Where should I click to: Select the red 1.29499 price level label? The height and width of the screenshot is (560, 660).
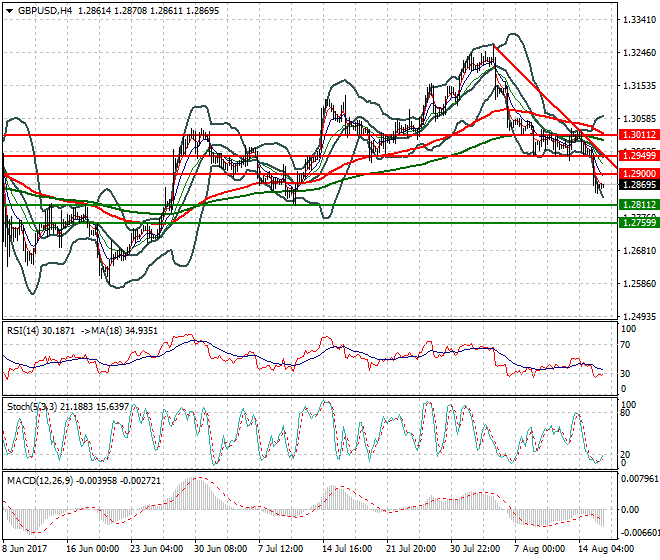(639, 156)
